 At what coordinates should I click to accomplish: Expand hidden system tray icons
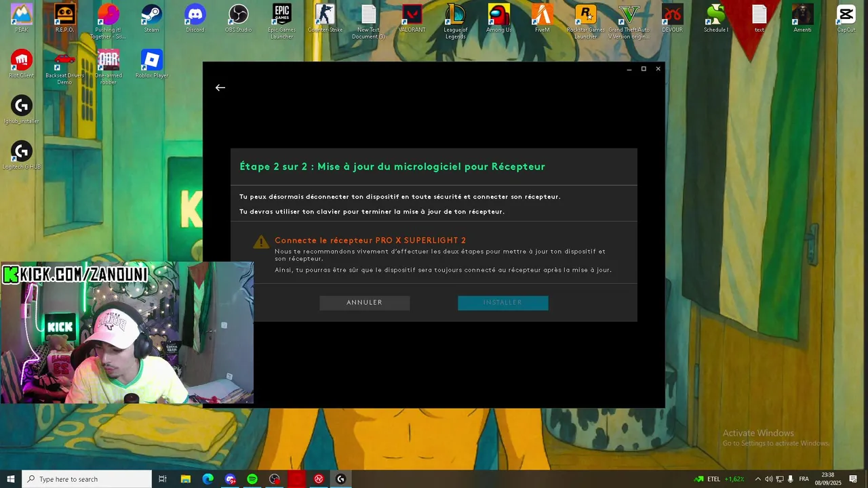(757, 479)
